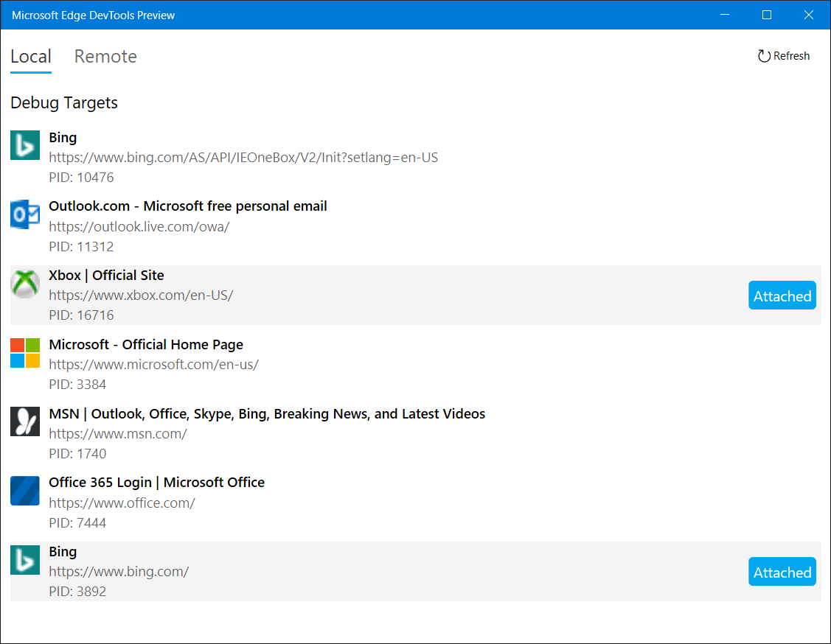Select Office 365 Login | Microsoft Office
Viewport: 831px width, 644px height.
156,483
